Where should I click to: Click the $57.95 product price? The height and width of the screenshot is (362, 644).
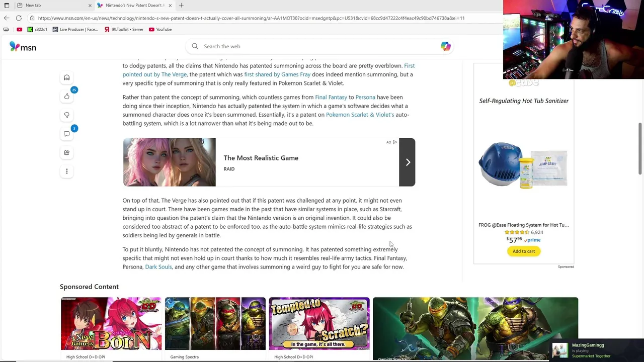[x=513, y=240]
